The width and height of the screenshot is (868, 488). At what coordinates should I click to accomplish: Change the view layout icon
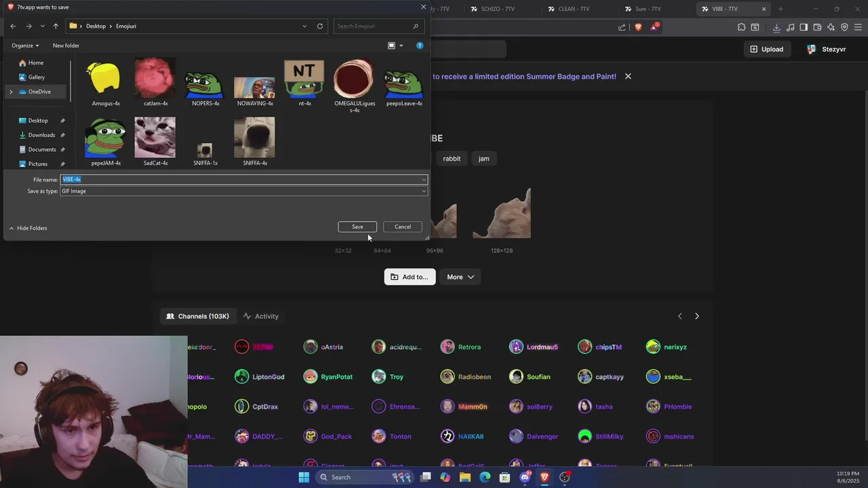(391, 45)
